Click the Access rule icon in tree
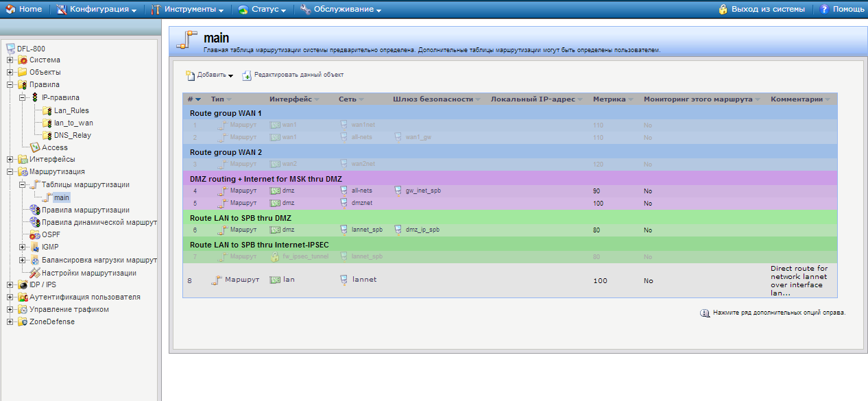This screenshot has width=868, height=401. tap(35, 147)
